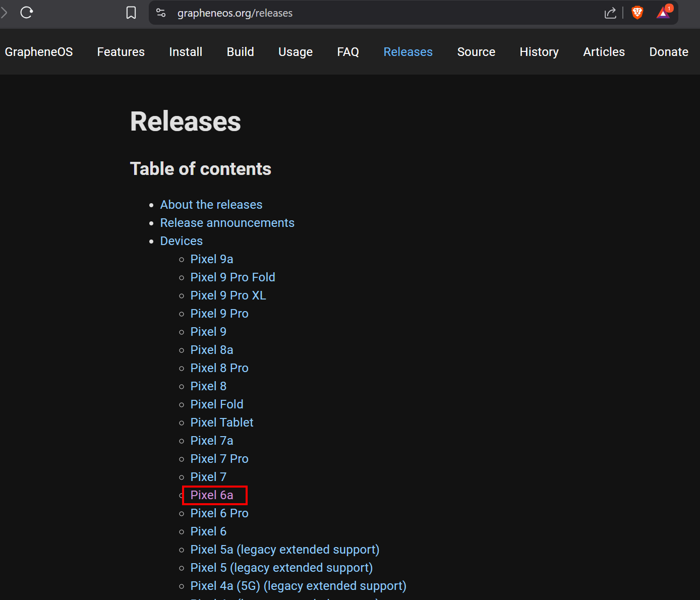
Task: Open the Articles page
Action: click(604, 52)
